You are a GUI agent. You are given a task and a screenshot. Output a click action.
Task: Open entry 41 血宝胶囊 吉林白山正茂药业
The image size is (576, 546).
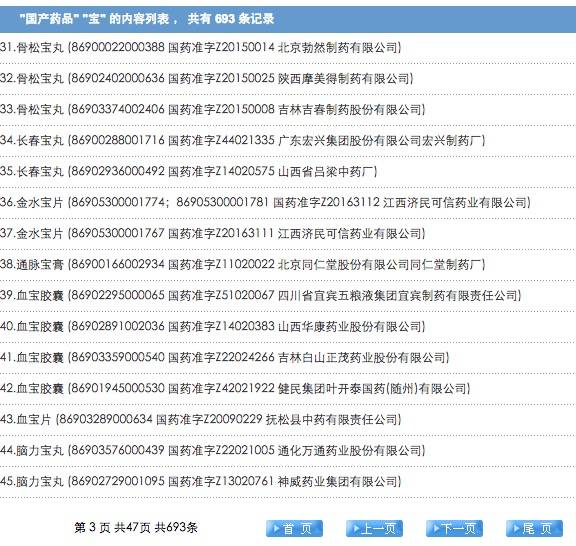tap(225, 357)
